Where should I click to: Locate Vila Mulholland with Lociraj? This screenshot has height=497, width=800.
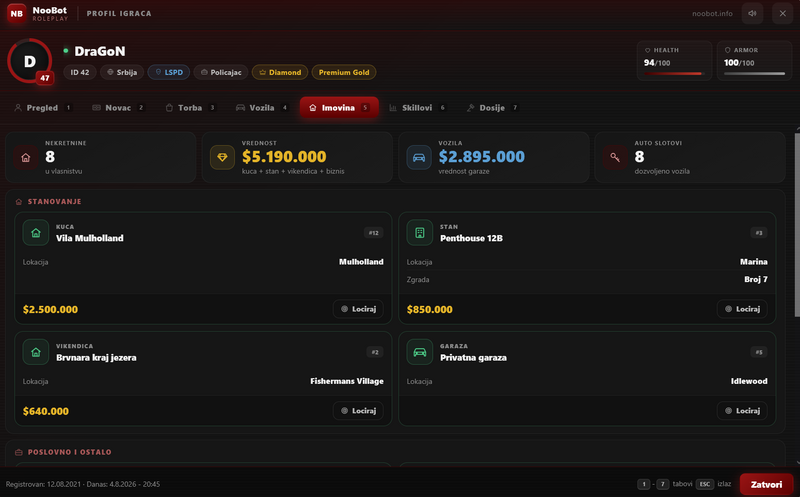(358, 309)
